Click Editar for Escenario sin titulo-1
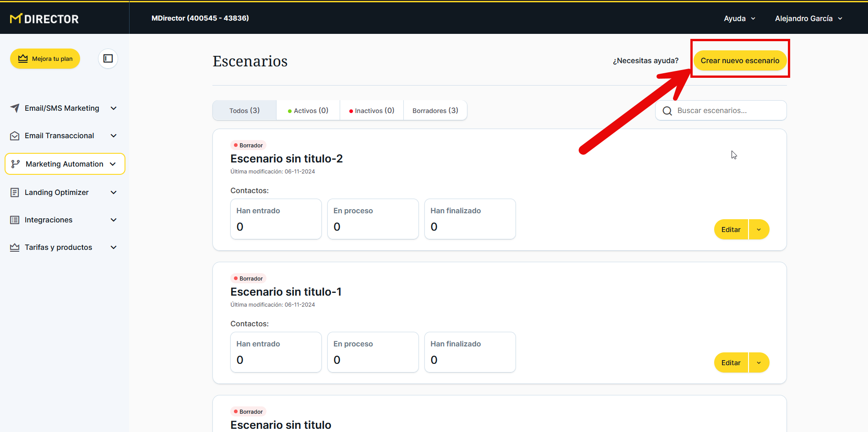The height and width of the screenshot is (432, 868). 731,363
